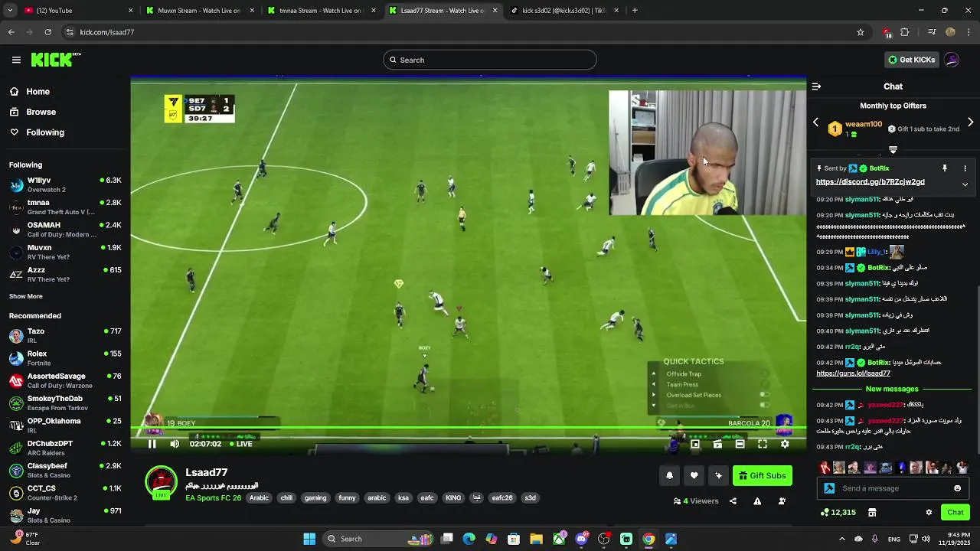The image size is (980, 551).
Task: Open the clip creation icon
Action: point(717,444)
